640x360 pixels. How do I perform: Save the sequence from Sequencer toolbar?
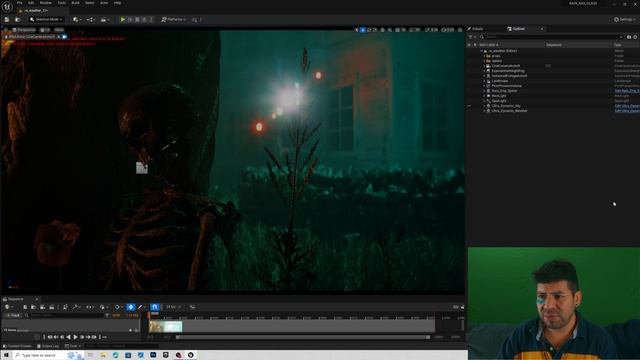pos(25,307)
